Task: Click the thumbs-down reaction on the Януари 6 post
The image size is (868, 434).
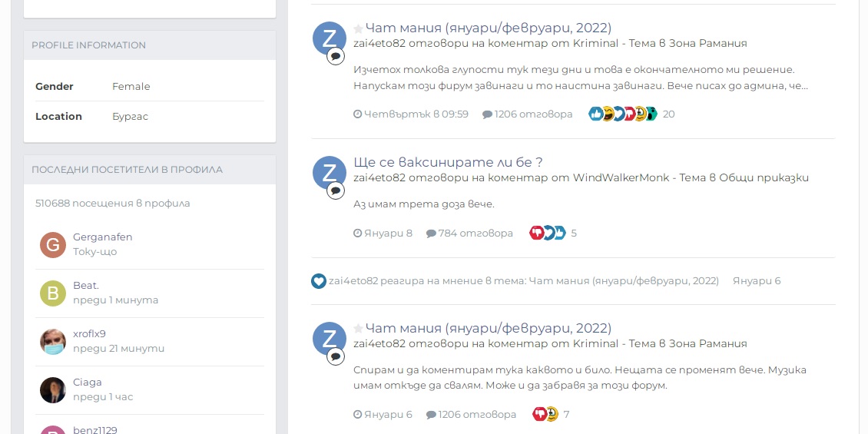Action: (x=539, y=415)
